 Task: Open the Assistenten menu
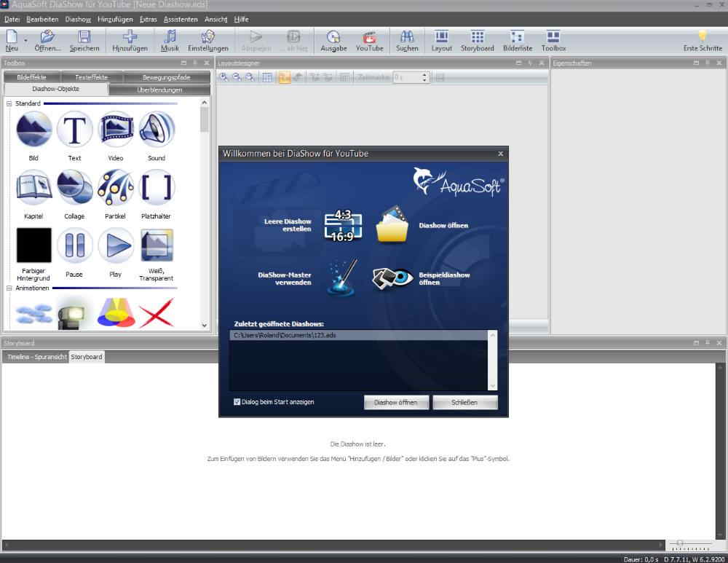coord(181,19)
